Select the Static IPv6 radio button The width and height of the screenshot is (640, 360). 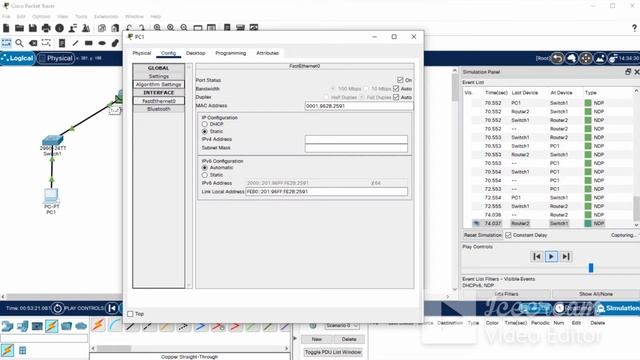coord(204,175)
